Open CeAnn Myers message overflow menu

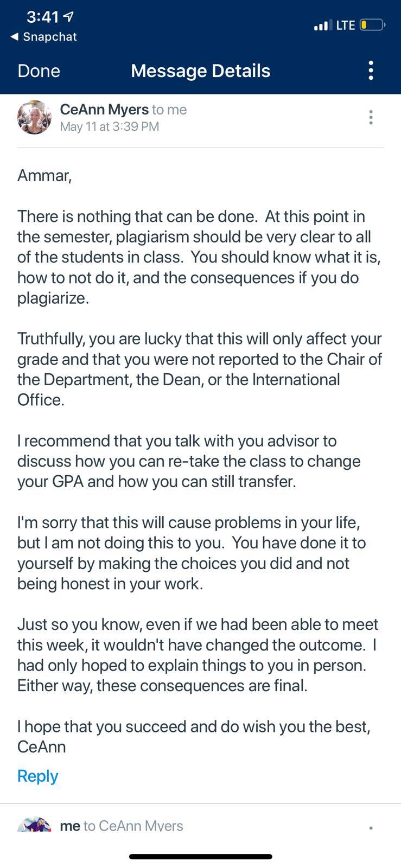click(371, 117)
